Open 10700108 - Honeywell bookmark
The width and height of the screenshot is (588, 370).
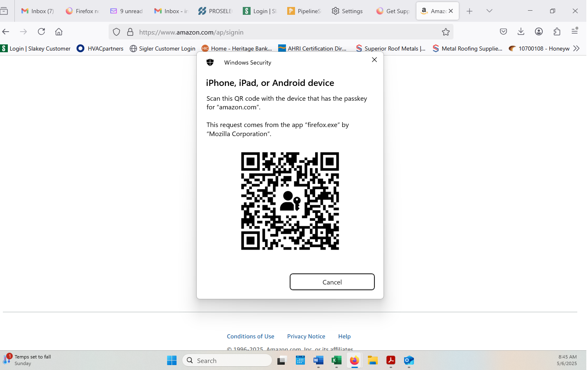click(x=539, y=49)
